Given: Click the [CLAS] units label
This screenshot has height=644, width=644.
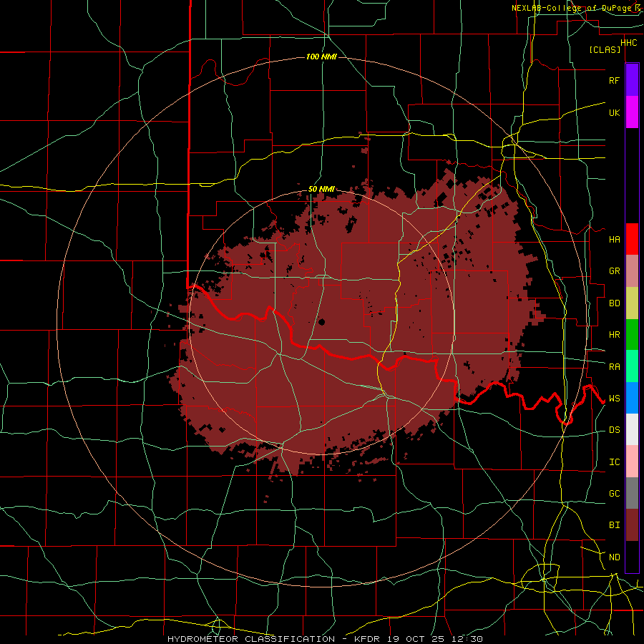Looking at the screenshot, I should click(605, 49).
